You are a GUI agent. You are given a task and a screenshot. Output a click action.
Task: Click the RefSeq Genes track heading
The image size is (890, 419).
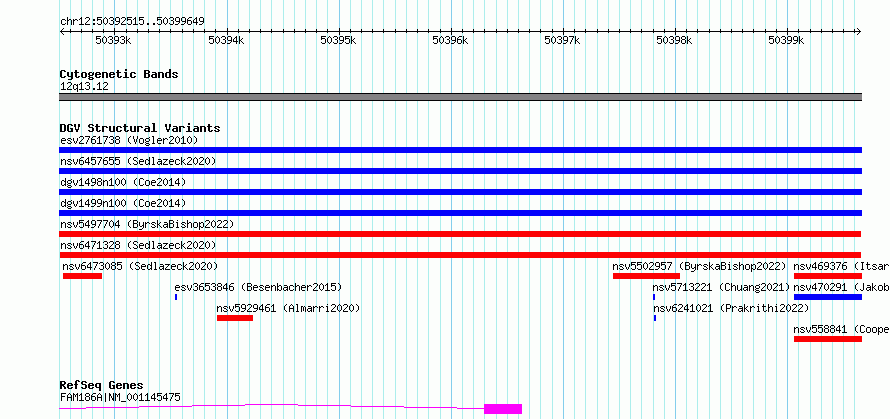point(101,386)
